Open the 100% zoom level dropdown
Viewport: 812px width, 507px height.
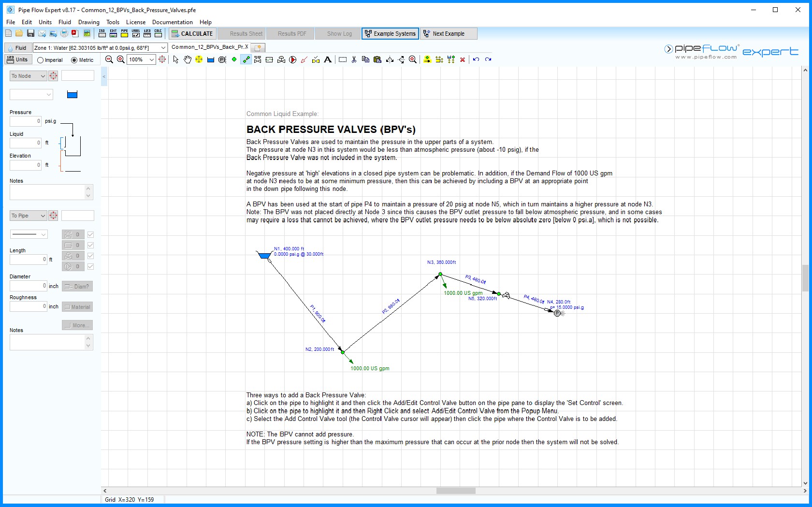click(141, 59)
